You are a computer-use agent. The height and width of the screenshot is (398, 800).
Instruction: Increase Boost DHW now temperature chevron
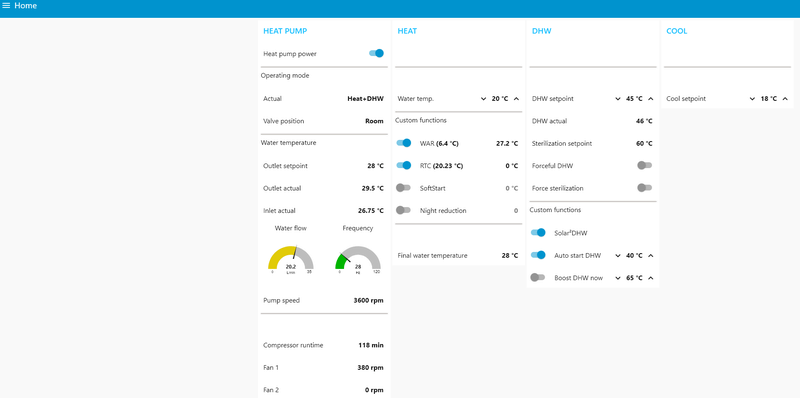pyautogui.click(x=651, y=278)
